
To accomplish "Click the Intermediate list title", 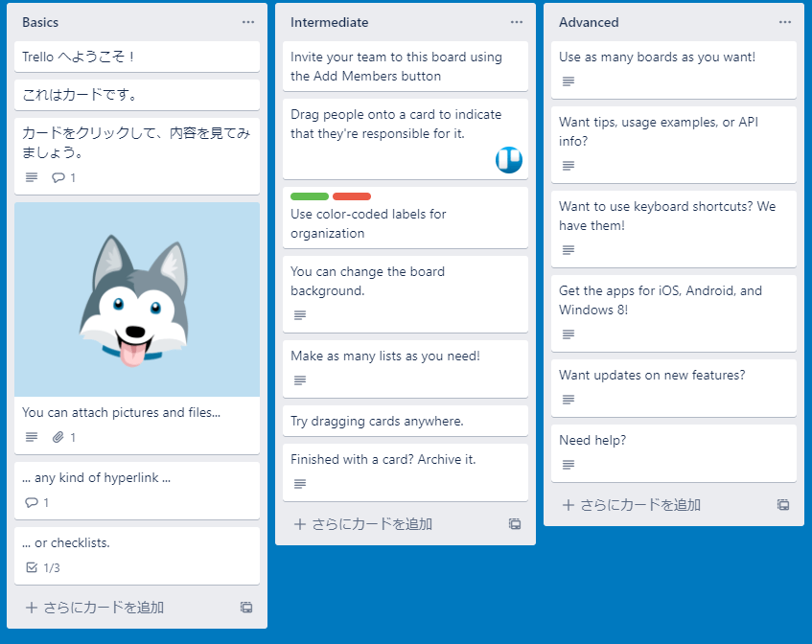I will click(x=330, y=22).
